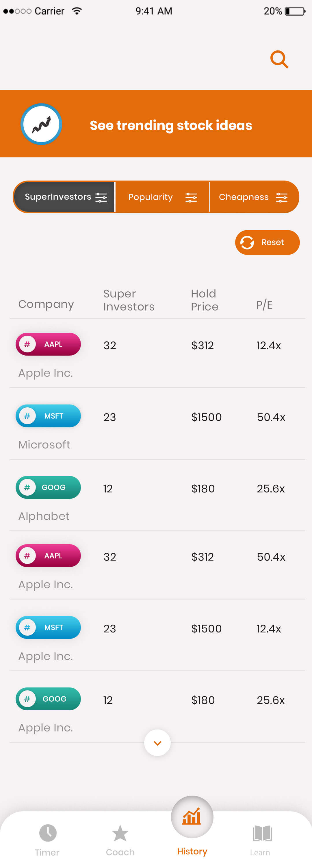Click the trending stocks chart icon
Image resolution: width=312 pixels, height=868 pixels.
(x=41, y=124)
